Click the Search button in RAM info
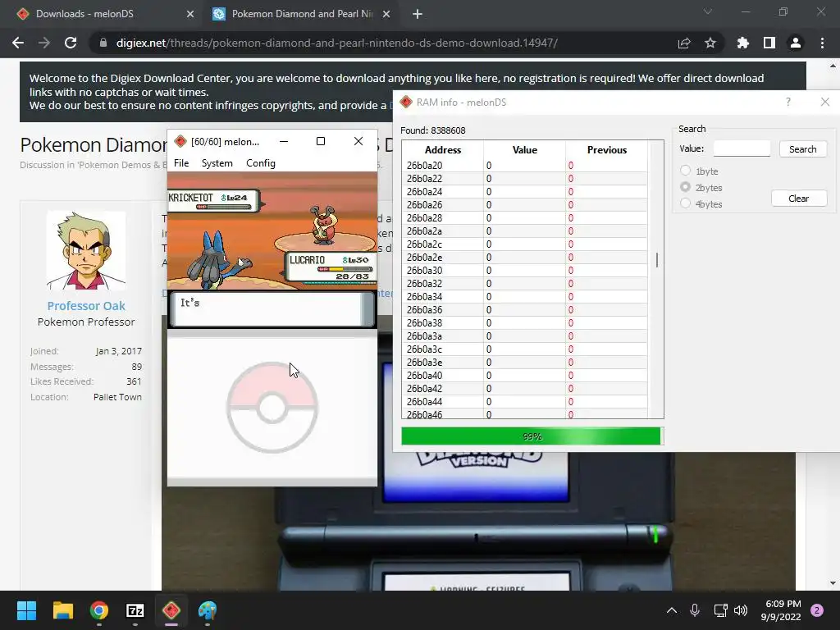This screenshot has width=840, height=630. (x=802, y=149)
